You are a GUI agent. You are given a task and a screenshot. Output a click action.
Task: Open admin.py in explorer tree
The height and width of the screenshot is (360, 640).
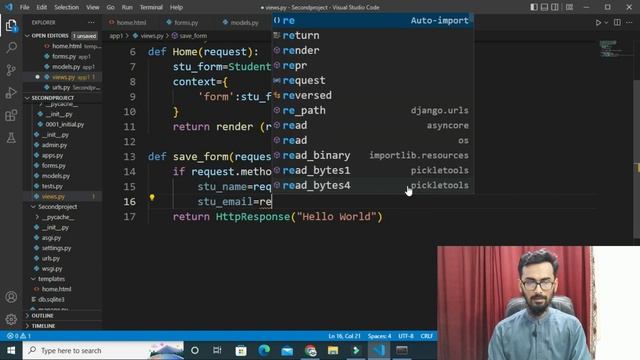pos(54,145)
